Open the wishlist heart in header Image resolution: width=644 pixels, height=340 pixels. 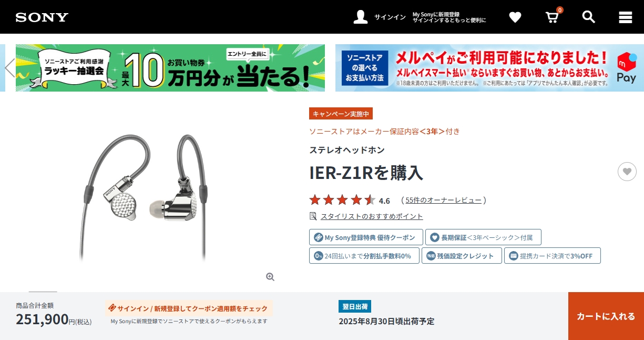pos(515,17)
